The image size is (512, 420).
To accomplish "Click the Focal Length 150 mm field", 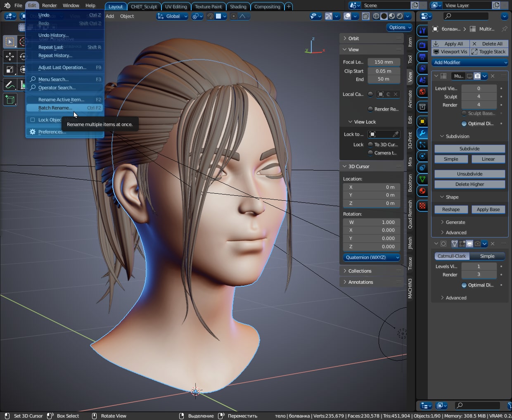I will coord(384,62).
